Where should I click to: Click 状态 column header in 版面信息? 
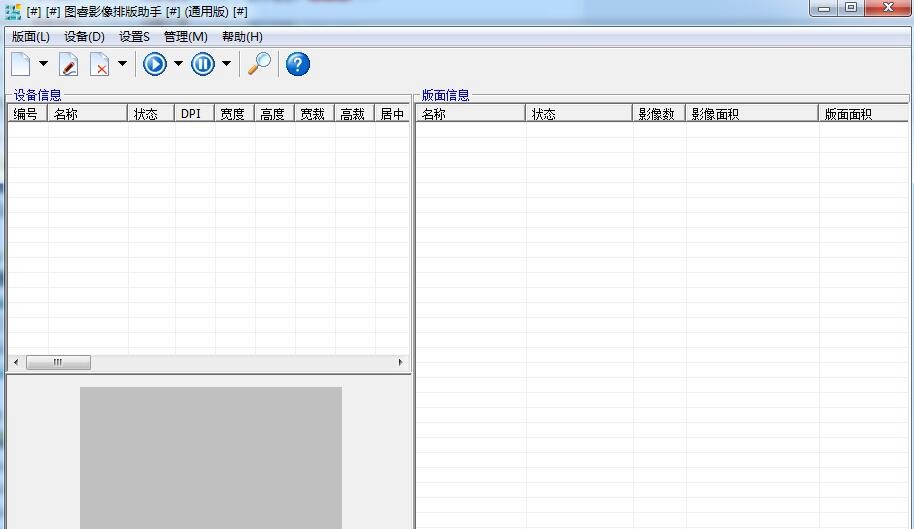(579, 114)
